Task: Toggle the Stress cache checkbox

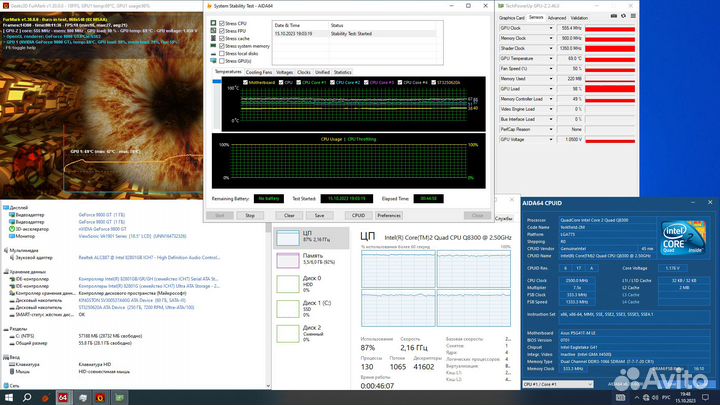Action: [x=222, y=39]
